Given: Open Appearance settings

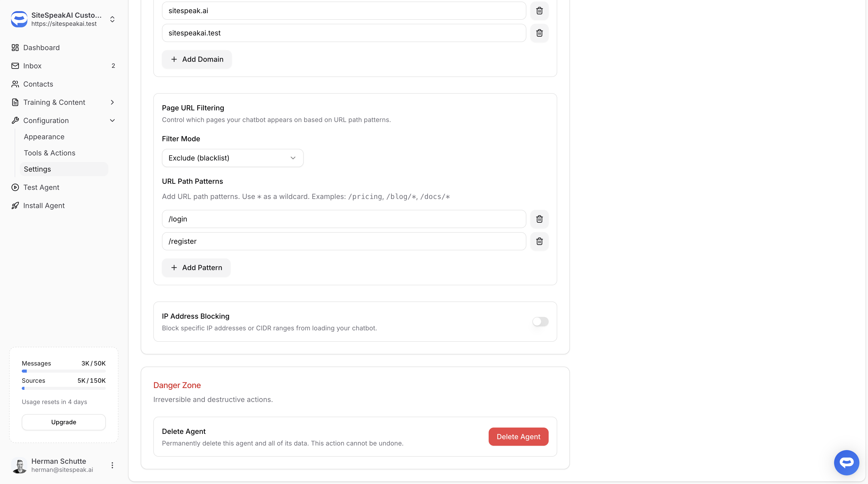Looking at the screenshot, I should click(x=64, y=136).
